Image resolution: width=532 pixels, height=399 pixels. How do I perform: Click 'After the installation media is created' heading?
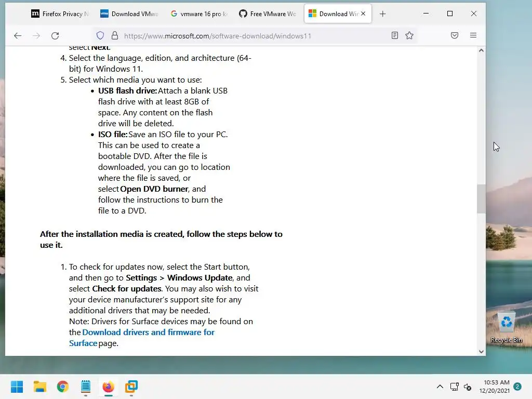[161, 240]
